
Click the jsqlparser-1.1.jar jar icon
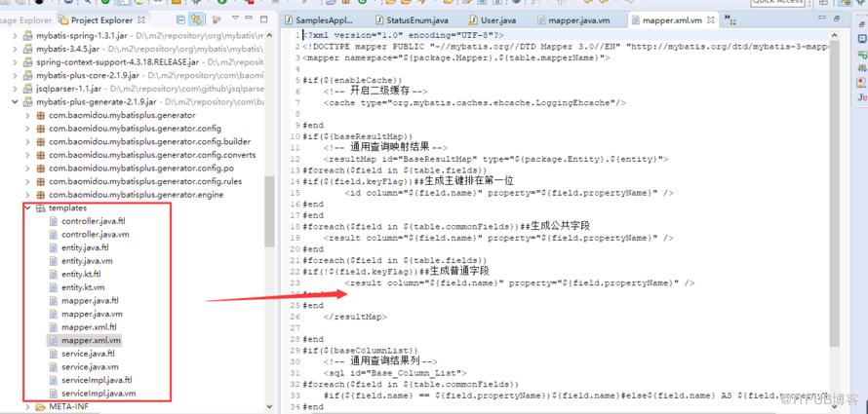27,89
